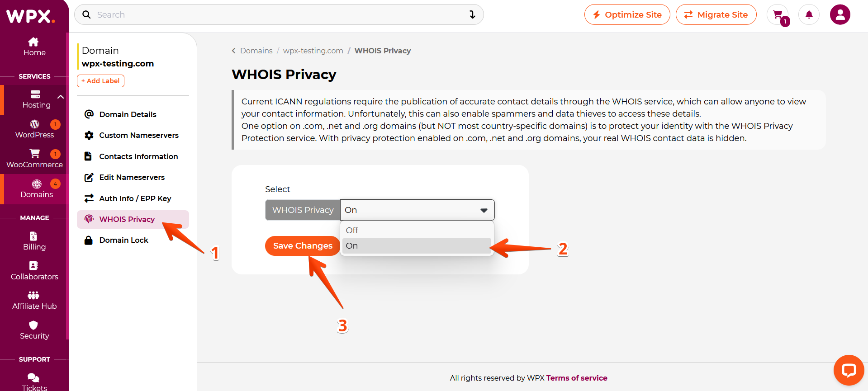This screenshot has width=868, height=391.
Task: Collapse the Hosting services chevron
Action: click(61, 97)
